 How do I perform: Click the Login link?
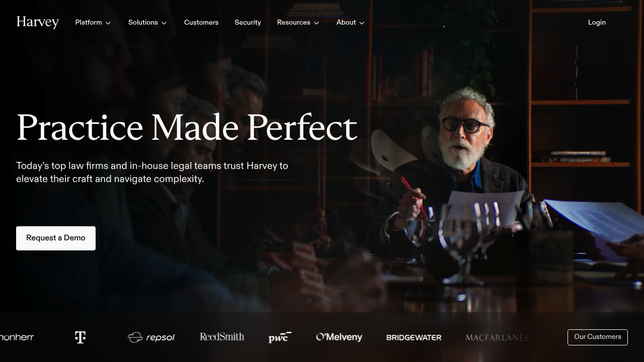click(597, 23)
